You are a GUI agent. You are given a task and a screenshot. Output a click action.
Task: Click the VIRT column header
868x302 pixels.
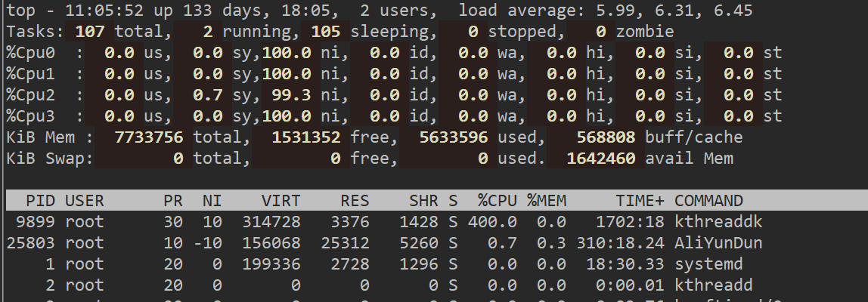[281, 201]
